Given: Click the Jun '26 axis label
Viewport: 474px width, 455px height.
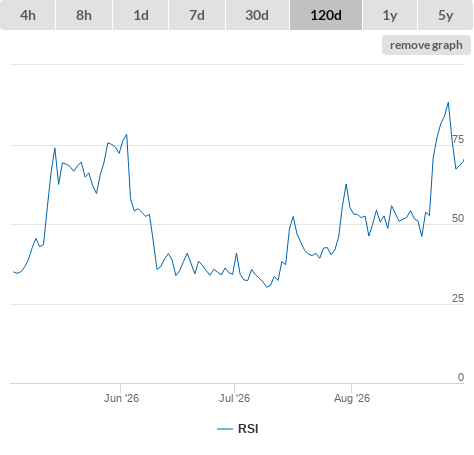Looking at the screenshot, I should [x=121, y=398].
